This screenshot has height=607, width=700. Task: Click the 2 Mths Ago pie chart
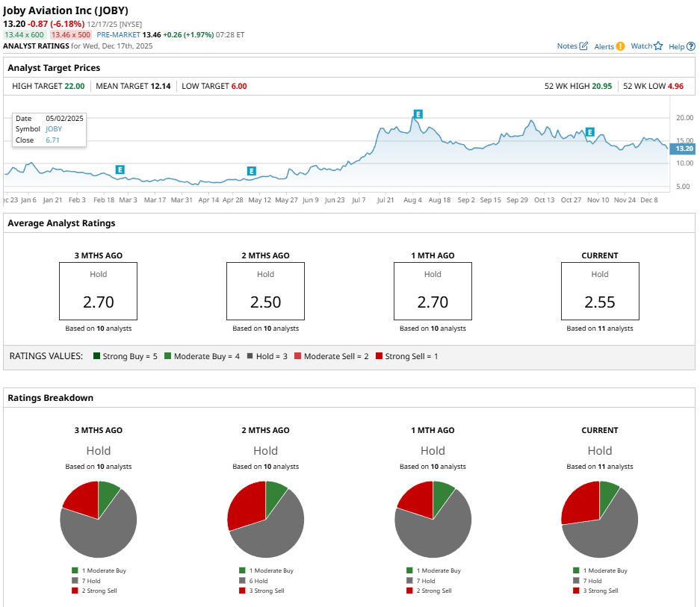click(266, 519)
